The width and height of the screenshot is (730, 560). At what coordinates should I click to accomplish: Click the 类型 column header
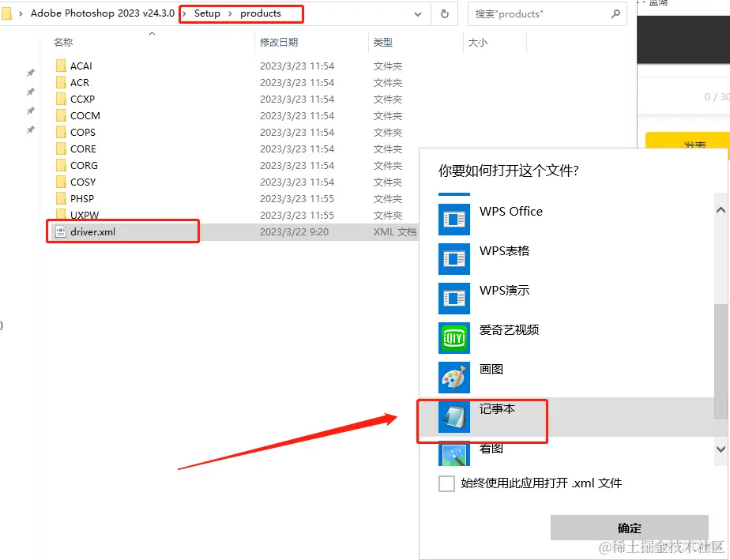pos(383,43)
